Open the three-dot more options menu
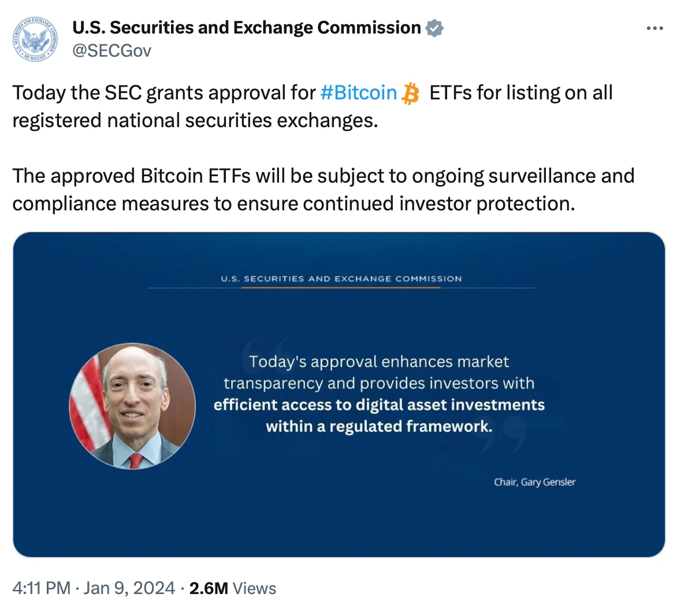684x616 pixels. pos(655,28)
